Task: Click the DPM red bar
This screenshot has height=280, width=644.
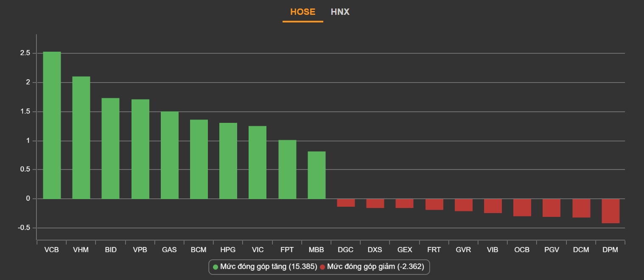Action: [610, 211]
